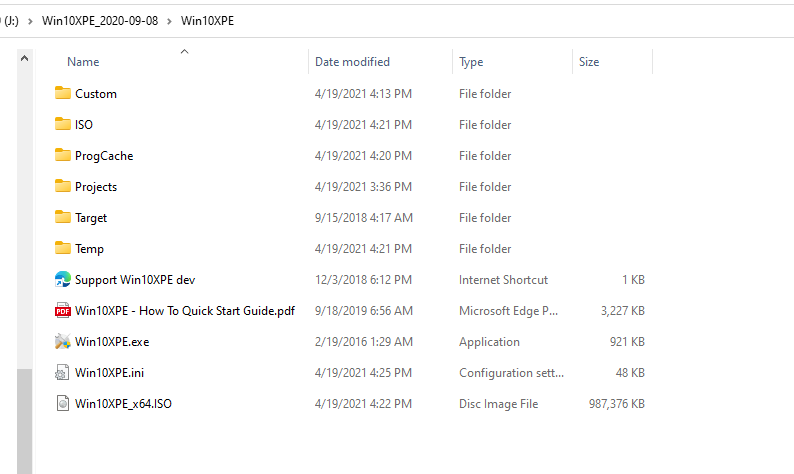Sort files by the Name column header
Image resolution: width=794 pixels, height=474 pixels.
pyautogui.click(x=84, y=62)
